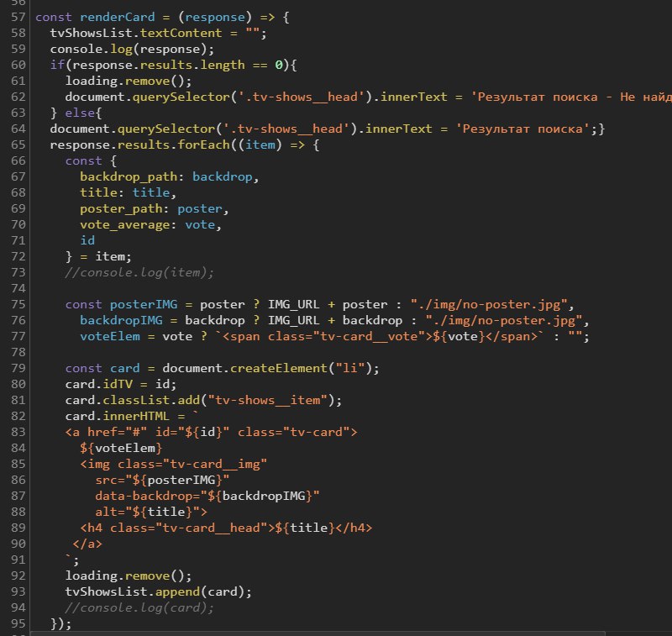Click line number 60 in the gutter

point(18,66)
